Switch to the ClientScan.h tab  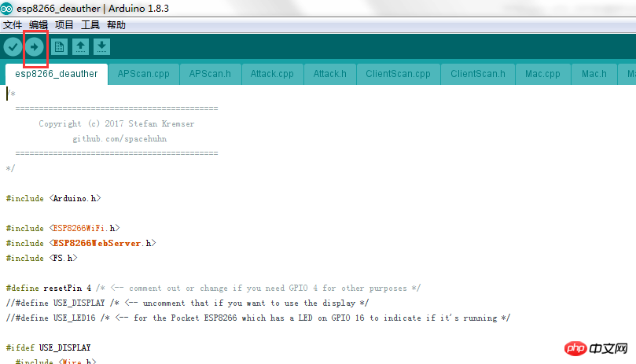point(478,74)
